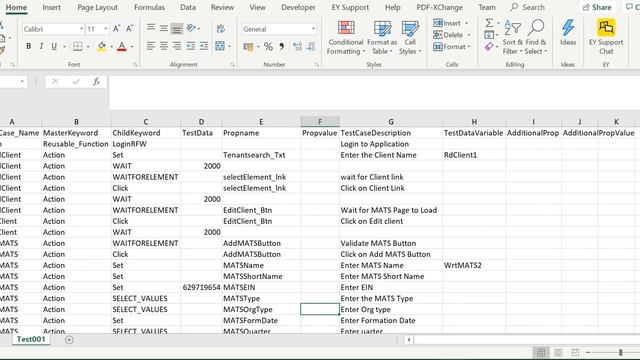The image size is (640, 360).
Task: Align text right
Action: pyautogui.click(x=177, y=46)
